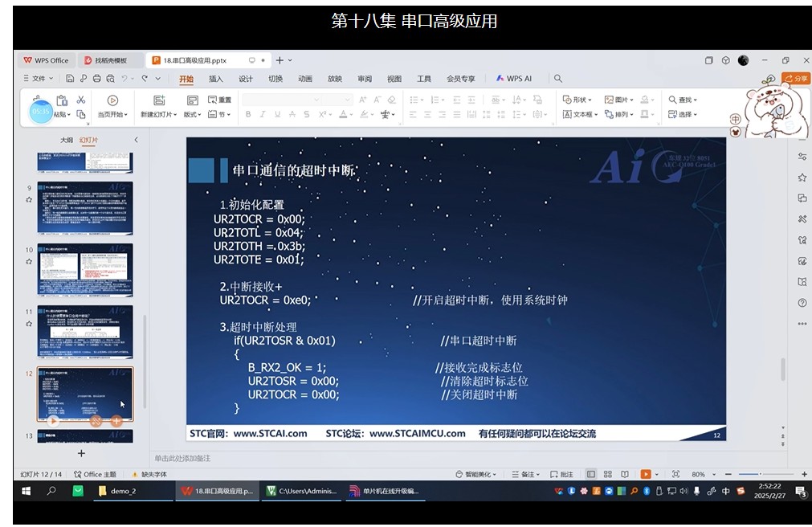The height and width of the screenshot is (527, 812).
Task: Open the 形状 shapes dropdown
Action: click(577, 100)
